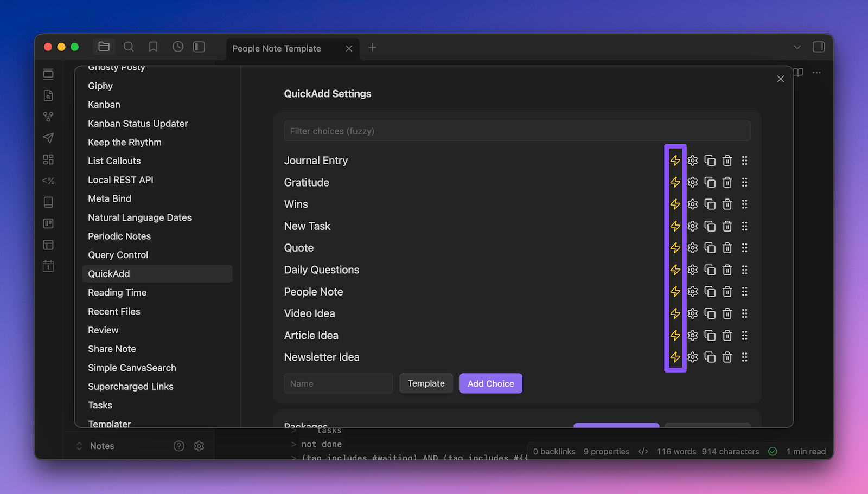The image size is (868, 494).
Task: Open the search icon in the top toolbar
Action: point(129,47)
